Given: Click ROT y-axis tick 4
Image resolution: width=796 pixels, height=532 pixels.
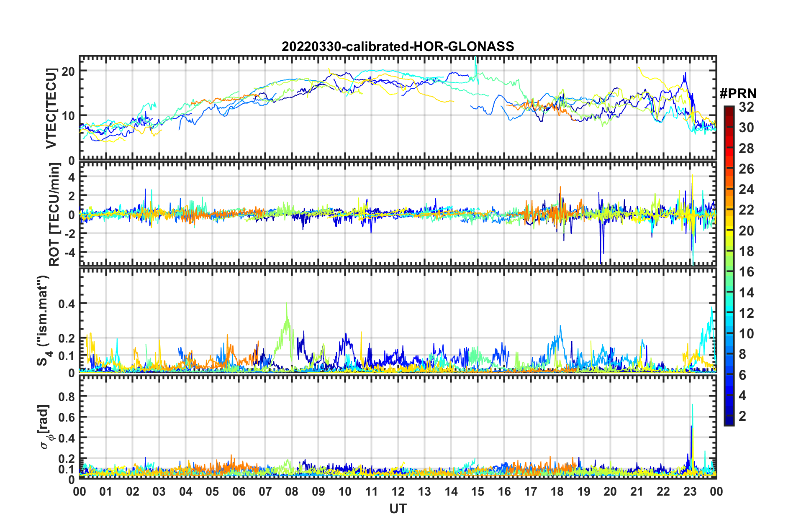Looking at the screenshot, I should pos(72,177).
